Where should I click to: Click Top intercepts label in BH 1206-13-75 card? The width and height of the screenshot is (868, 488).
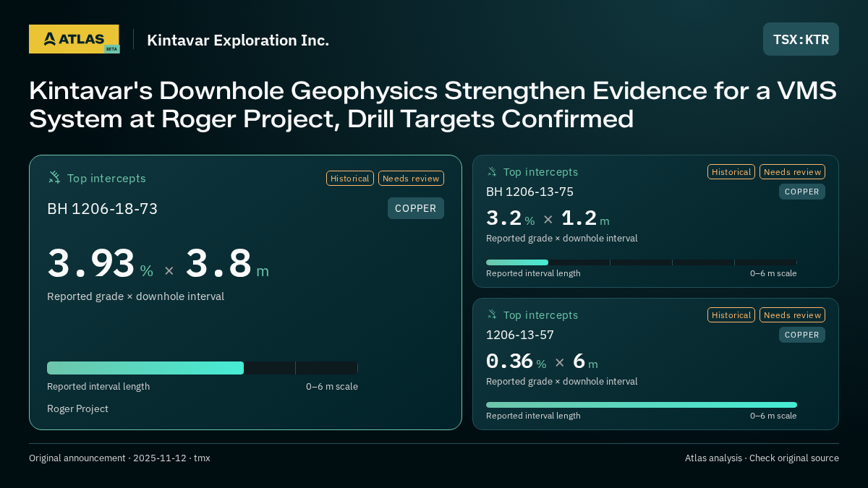point(540,172)
